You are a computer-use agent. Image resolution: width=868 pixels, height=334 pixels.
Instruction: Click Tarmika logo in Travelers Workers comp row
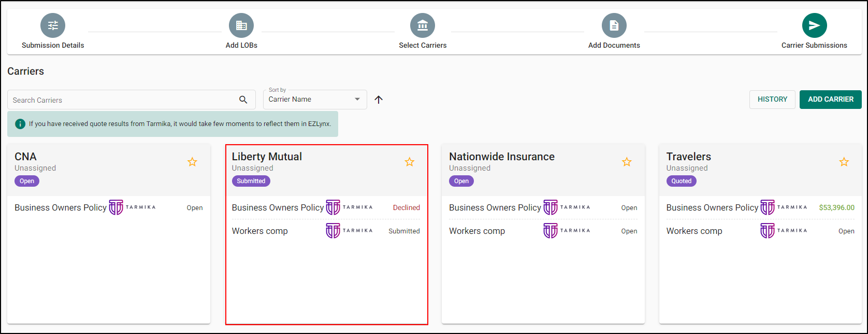click(x=784, y=231)
